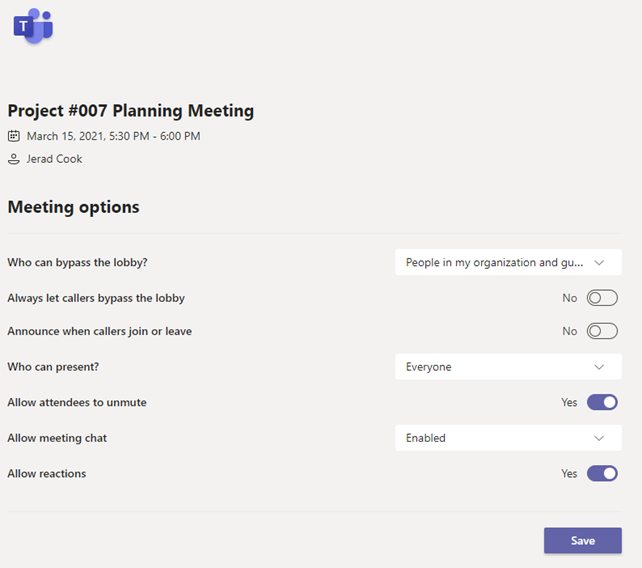Open the Allow meeting chat dropdown
The height and width of the screenshot is (568, 642).
[508, 438]
